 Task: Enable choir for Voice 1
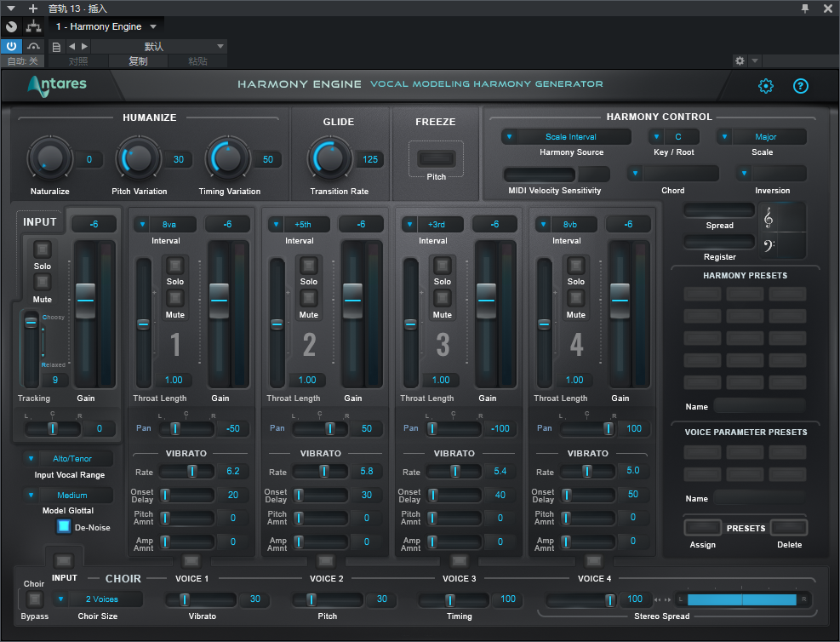tap(191, 561)
